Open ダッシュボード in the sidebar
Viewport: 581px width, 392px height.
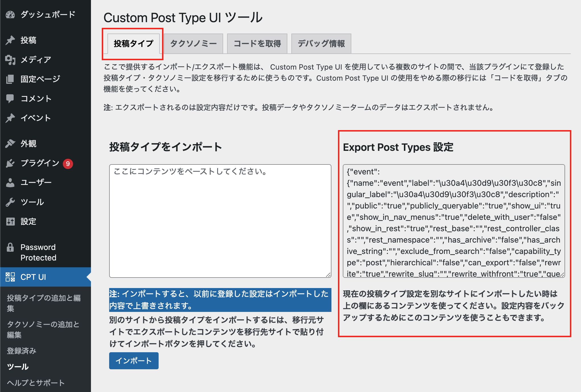click(45, 14)
